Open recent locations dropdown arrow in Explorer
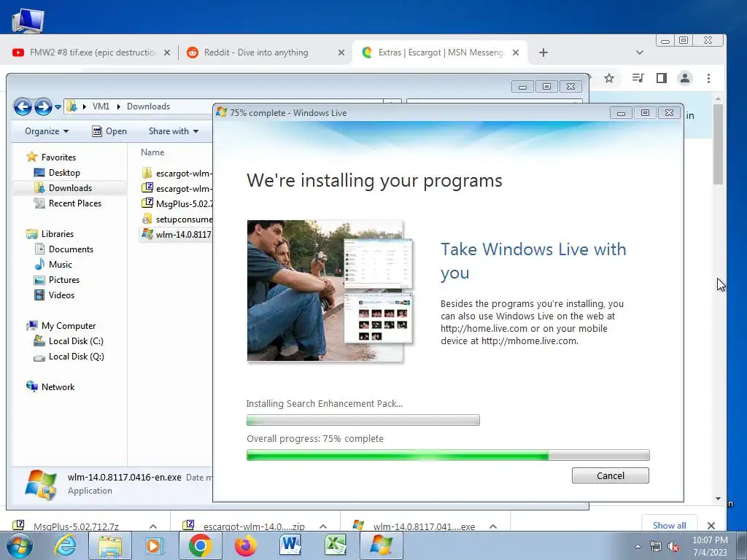Screen dimensions: 747x560 (x=58, y=106)
